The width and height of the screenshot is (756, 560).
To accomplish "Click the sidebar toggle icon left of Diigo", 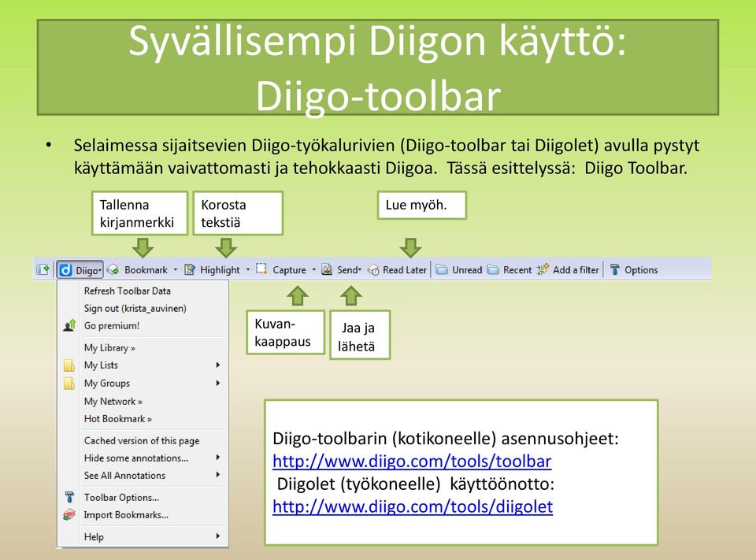I will (43, 269).
